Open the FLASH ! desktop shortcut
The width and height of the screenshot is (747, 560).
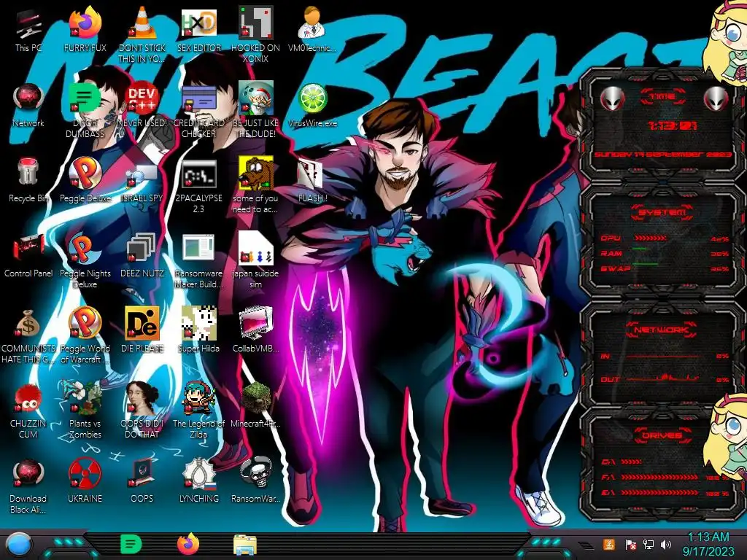click(312, 181)
